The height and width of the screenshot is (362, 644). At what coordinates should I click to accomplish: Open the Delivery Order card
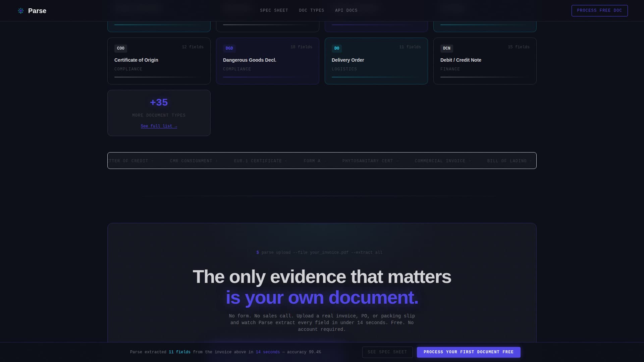[x=376, y=61]
